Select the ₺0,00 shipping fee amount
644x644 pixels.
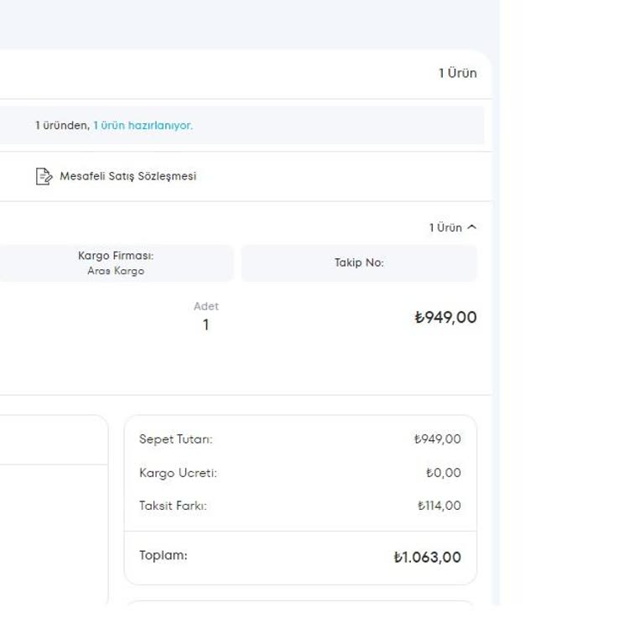[x=443, y=473]
